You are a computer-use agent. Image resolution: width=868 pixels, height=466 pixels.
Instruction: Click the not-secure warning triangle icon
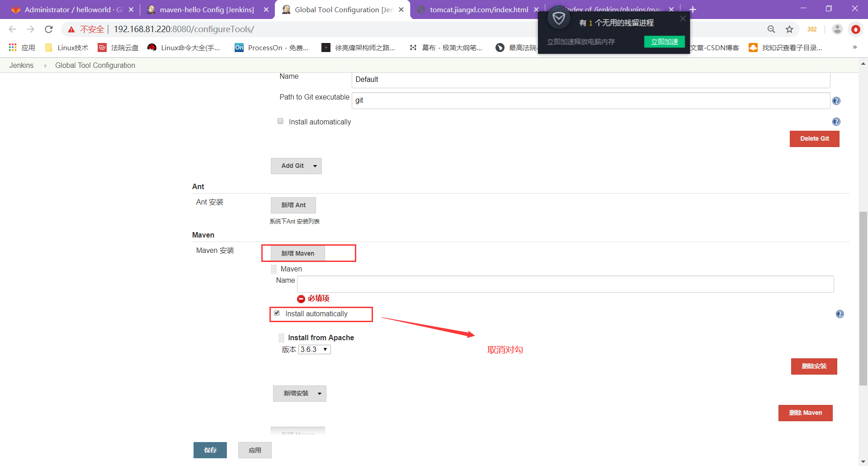(x=71, y=29)
